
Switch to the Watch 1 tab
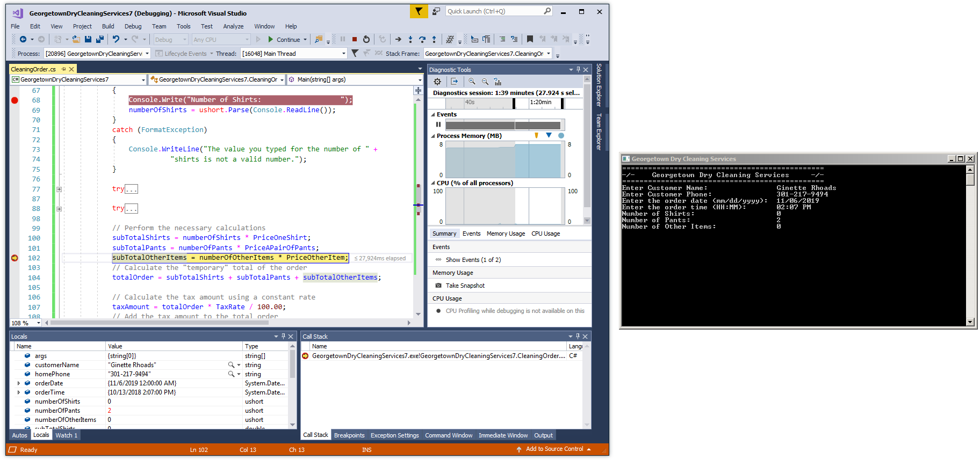coord(67,435)
